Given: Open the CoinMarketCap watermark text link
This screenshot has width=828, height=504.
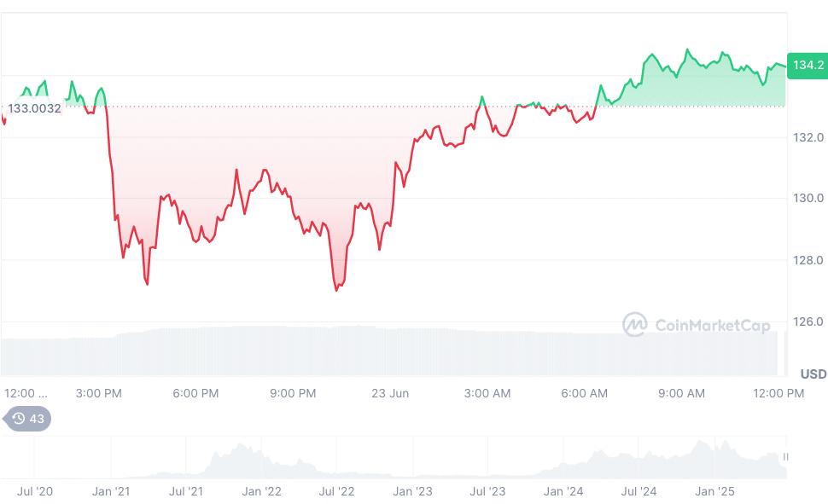Looking at the screenshot, I should point(712,325).
